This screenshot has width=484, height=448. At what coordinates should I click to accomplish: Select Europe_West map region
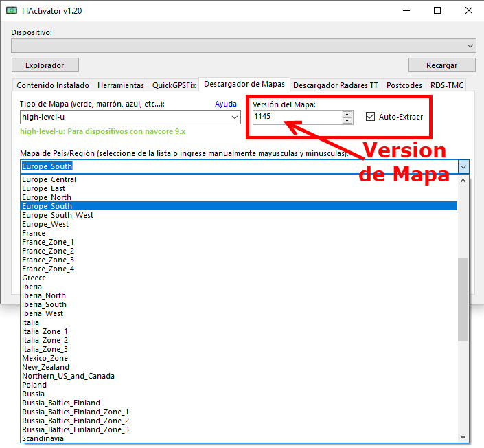(239, 224)
